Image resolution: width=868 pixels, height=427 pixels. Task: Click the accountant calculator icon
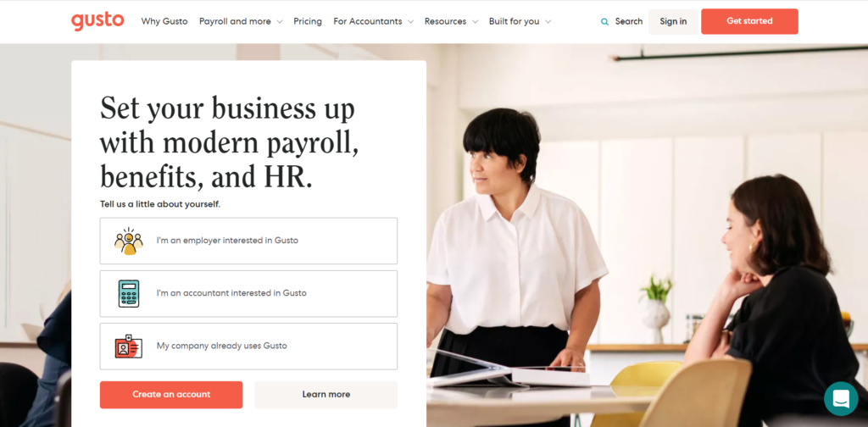click(129, 293)
